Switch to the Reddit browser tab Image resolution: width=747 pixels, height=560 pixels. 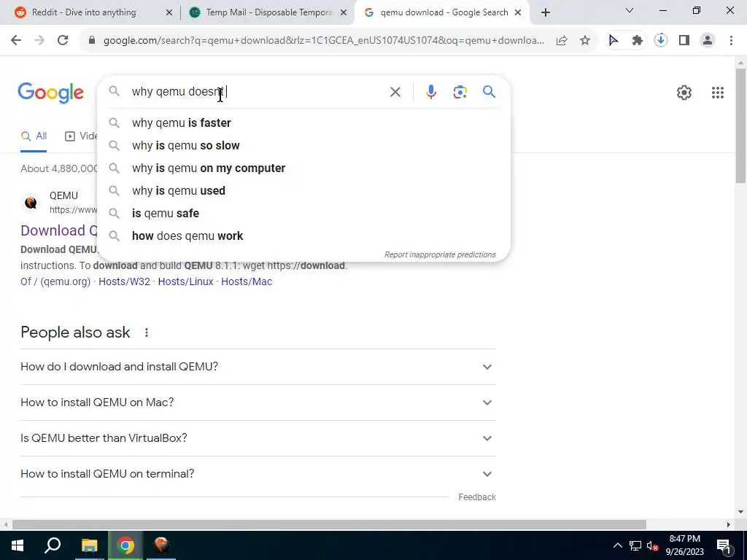[93, 12]
